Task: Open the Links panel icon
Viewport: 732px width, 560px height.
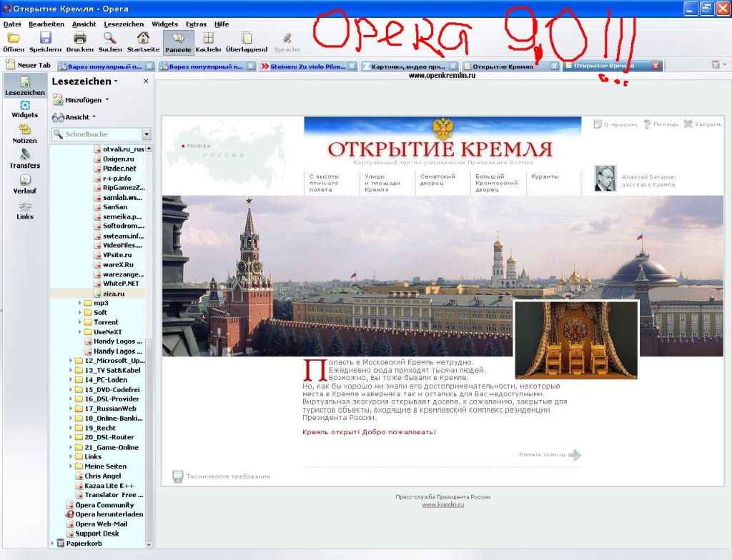Action: [x=25, y=211]
